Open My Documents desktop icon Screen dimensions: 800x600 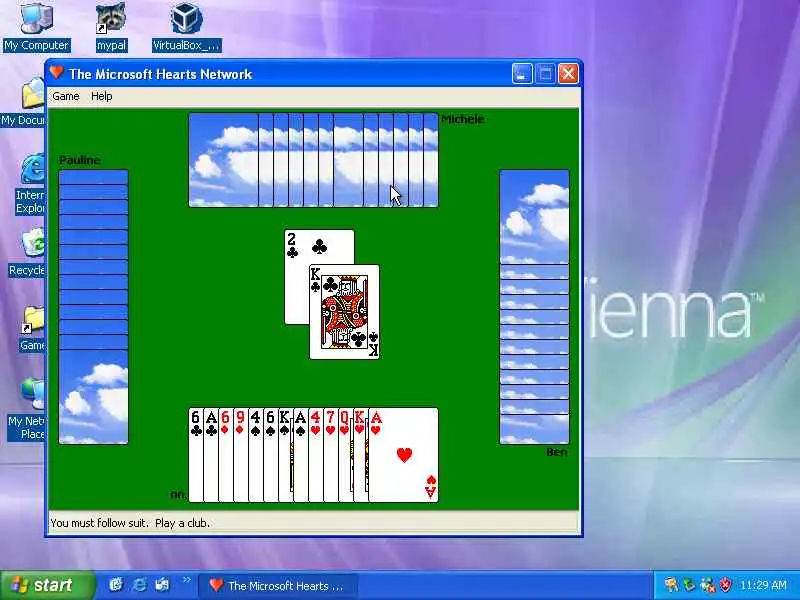pyautogui.click(x=23, y=102)
